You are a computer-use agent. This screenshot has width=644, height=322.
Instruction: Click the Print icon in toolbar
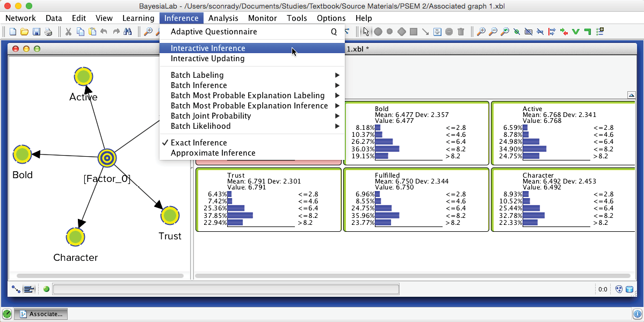pos(48,32)
